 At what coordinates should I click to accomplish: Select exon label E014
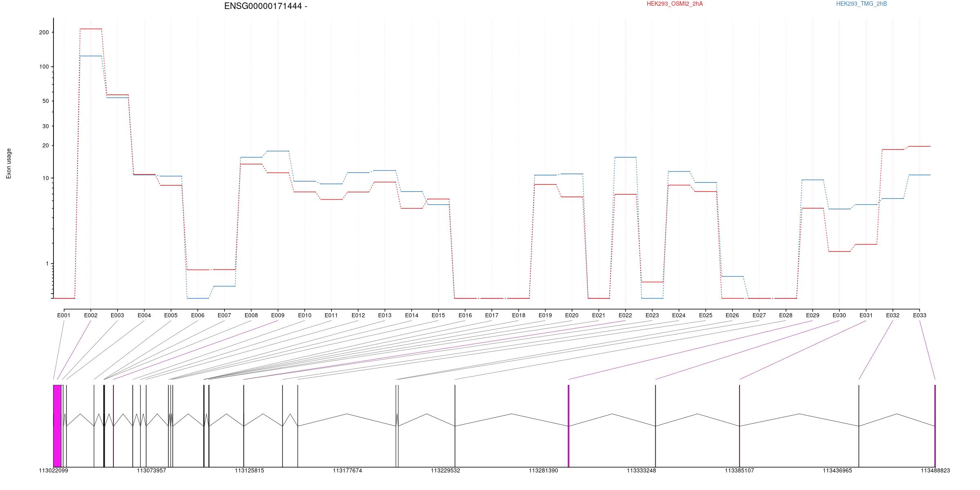412,315
